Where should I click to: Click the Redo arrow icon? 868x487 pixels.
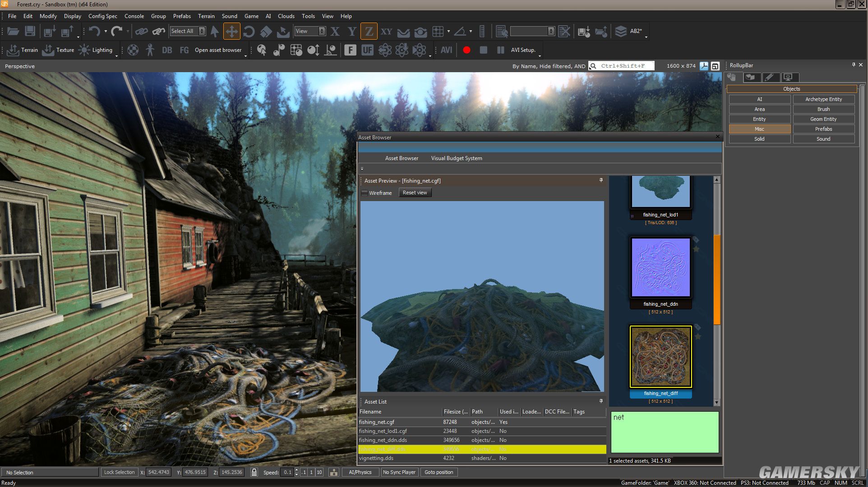point(117,31)
